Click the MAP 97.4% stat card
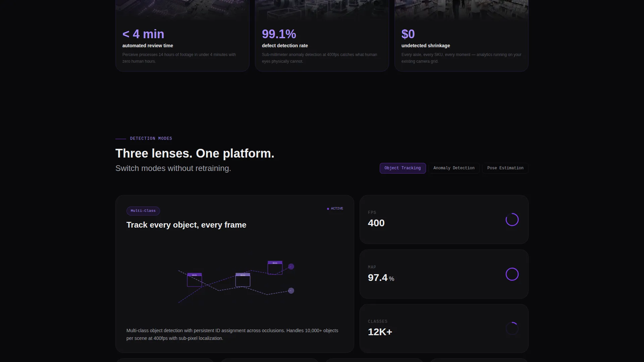Viewport: 644px width, 362px height. tap(444, 274)
